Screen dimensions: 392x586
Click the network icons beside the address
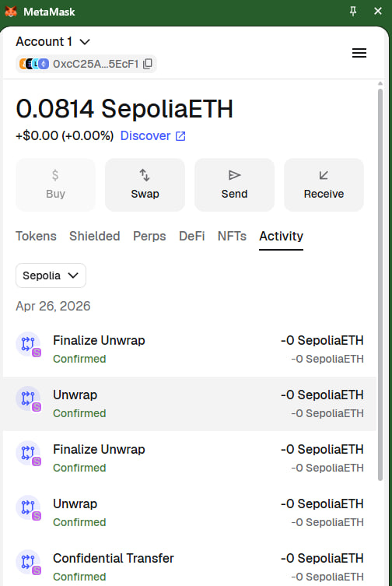tap(34, 64)
